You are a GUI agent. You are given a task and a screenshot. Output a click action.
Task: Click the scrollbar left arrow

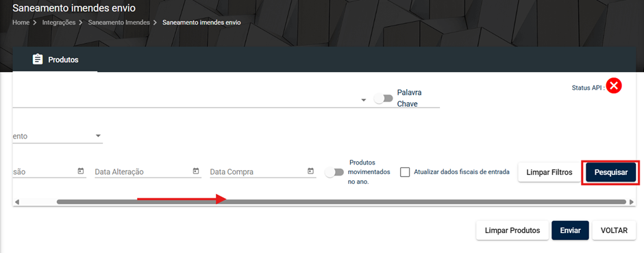(x=17, y=202)
